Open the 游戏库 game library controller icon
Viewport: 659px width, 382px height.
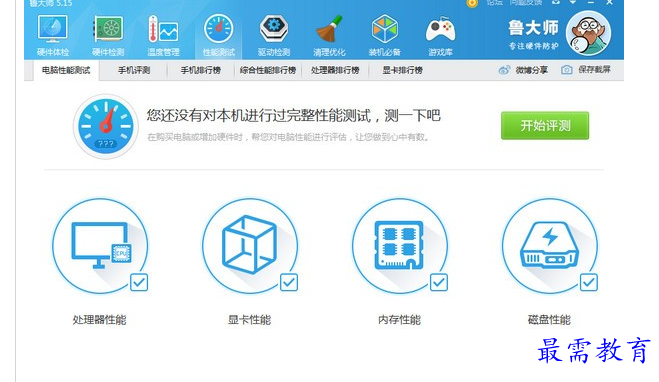[x=440, y=36]
